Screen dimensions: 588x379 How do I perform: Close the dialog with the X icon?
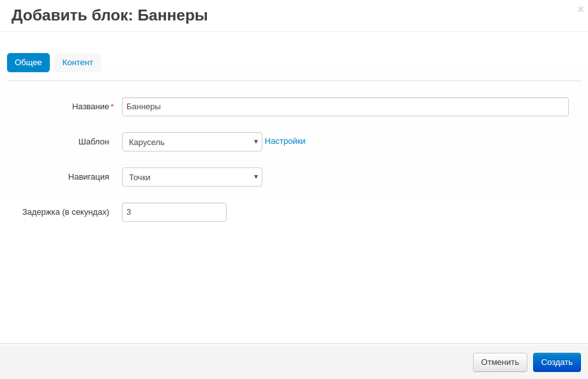pos(580,9)
